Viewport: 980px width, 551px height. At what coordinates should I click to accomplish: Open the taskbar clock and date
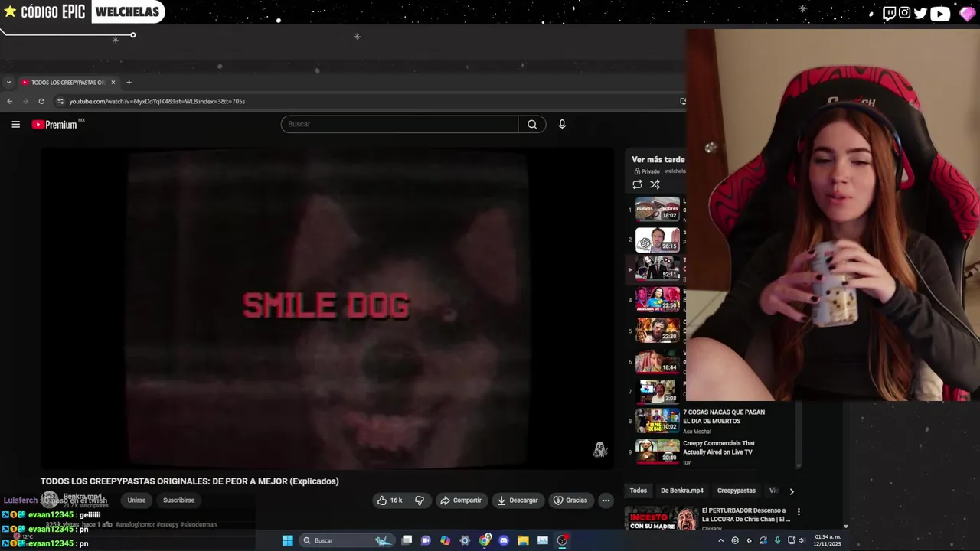[828, 540]
